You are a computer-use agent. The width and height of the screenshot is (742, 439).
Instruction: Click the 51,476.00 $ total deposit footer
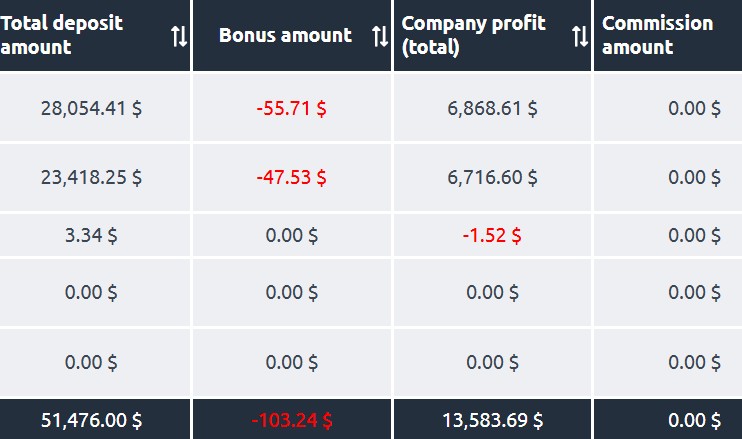(91, 420)
